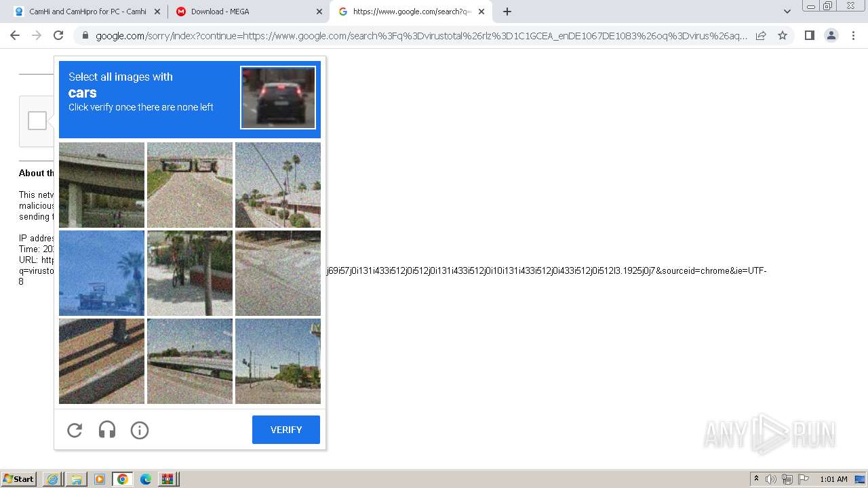Bookmark this page with star
The image size is (868, 488).
(x=783, y=35)
